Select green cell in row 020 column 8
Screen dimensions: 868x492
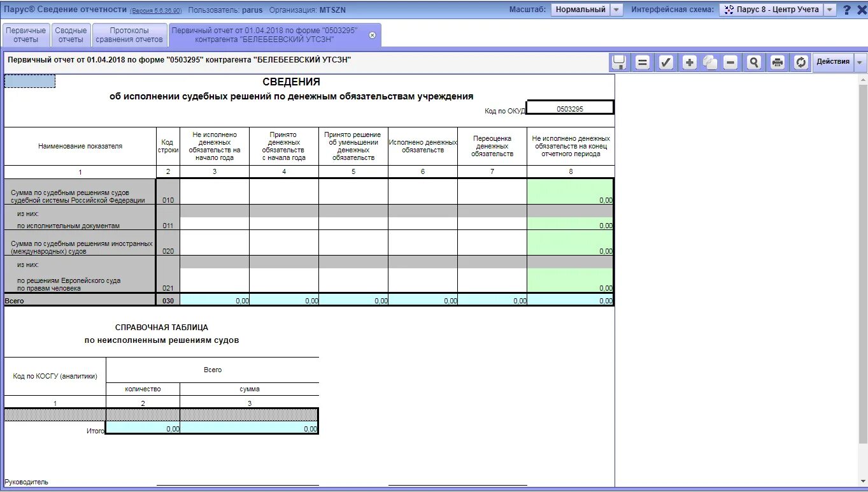click(x=571, y=242)
